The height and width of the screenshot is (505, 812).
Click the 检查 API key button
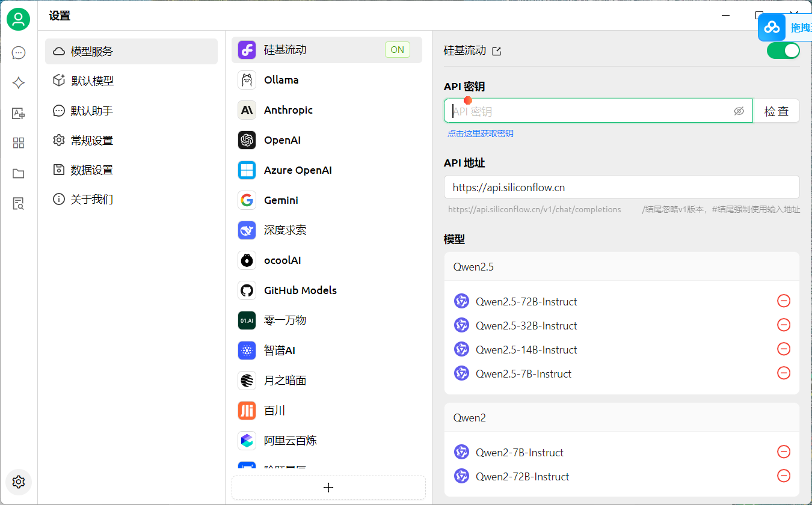(777, 111)
